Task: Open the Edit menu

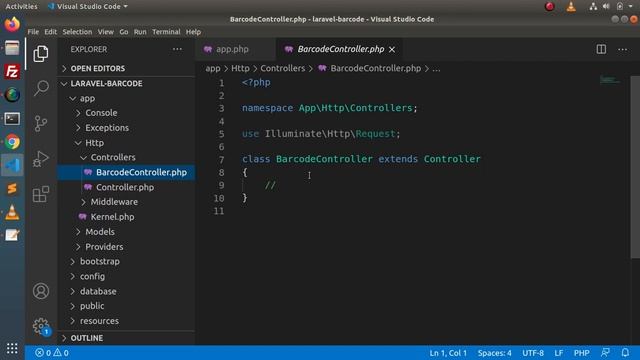Action: (x=51, y=32)
